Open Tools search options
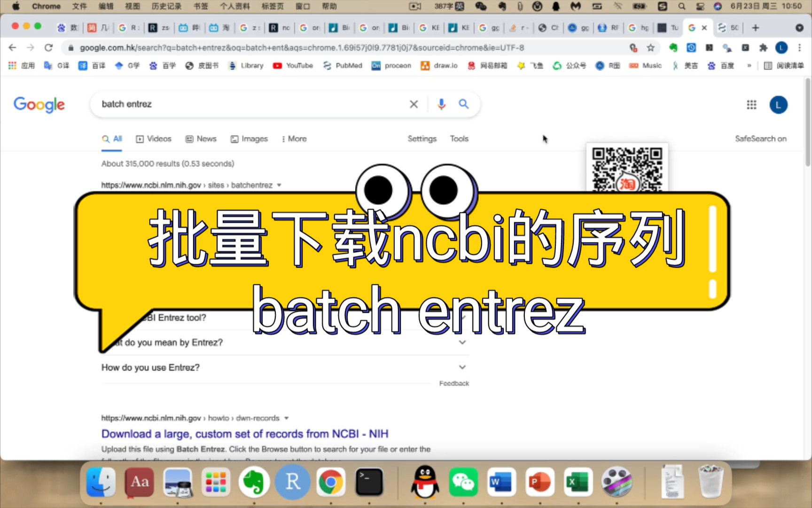The height and width of the screenshot is (508, 812). pos(459,139)
